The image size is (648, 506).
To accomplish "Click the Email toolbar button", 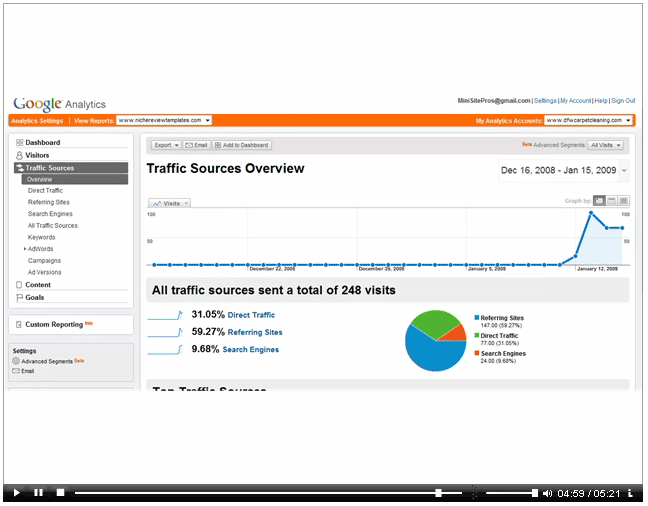I will click(197, 145).
